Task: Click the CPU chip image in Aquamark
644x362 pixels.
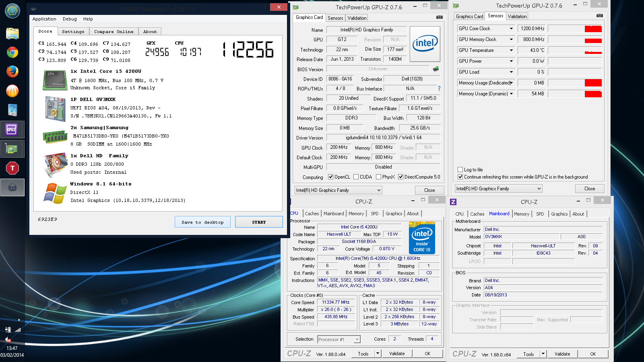Action: point(55,80)
